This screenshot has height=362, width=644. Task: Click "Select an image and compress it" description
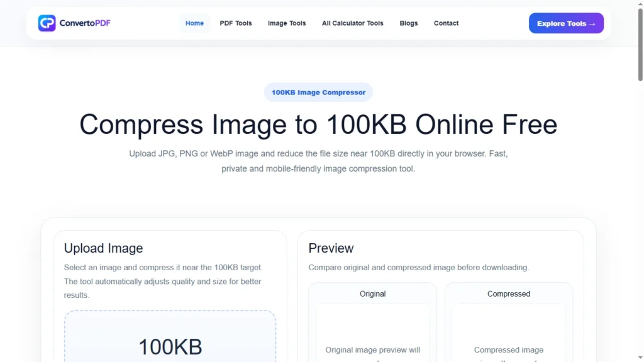point(164,281)
